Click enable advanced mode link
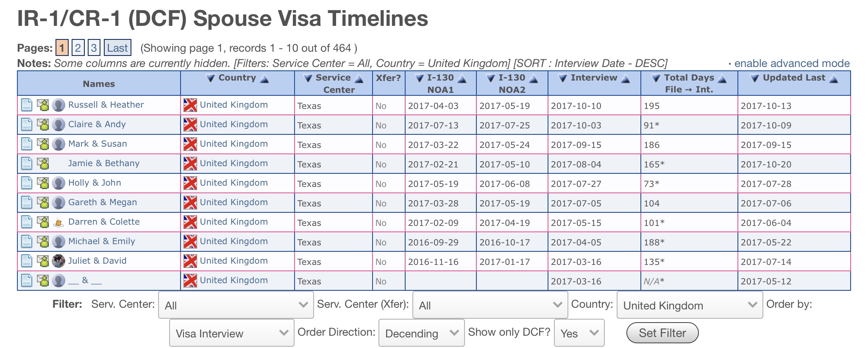The image size is (868, 348). click(x=792, y=64)
